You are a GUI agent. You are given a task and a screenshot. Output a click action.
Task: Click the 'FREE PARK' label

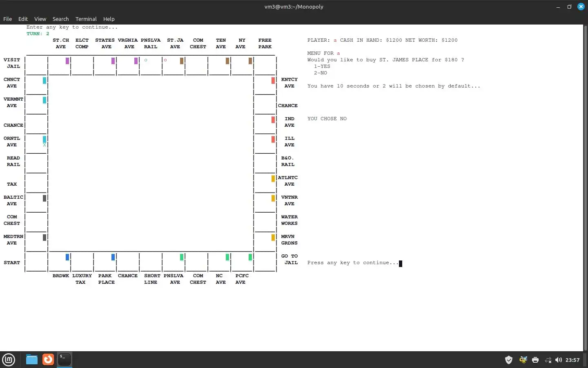coord(265,43)
